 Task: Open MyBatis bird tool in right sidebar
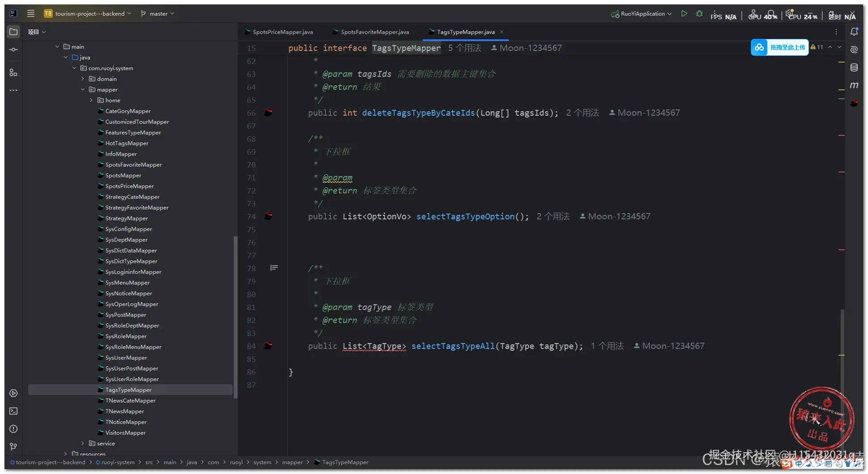pyautogui.click(x=854, y=103)
